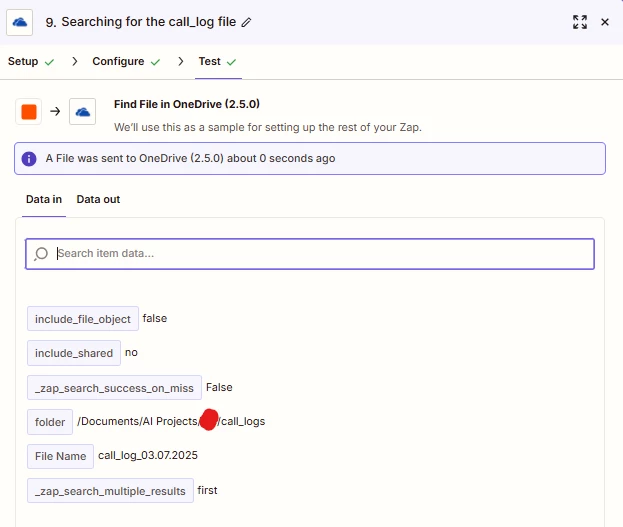Select the include_file_object key label

coord(83,319)
